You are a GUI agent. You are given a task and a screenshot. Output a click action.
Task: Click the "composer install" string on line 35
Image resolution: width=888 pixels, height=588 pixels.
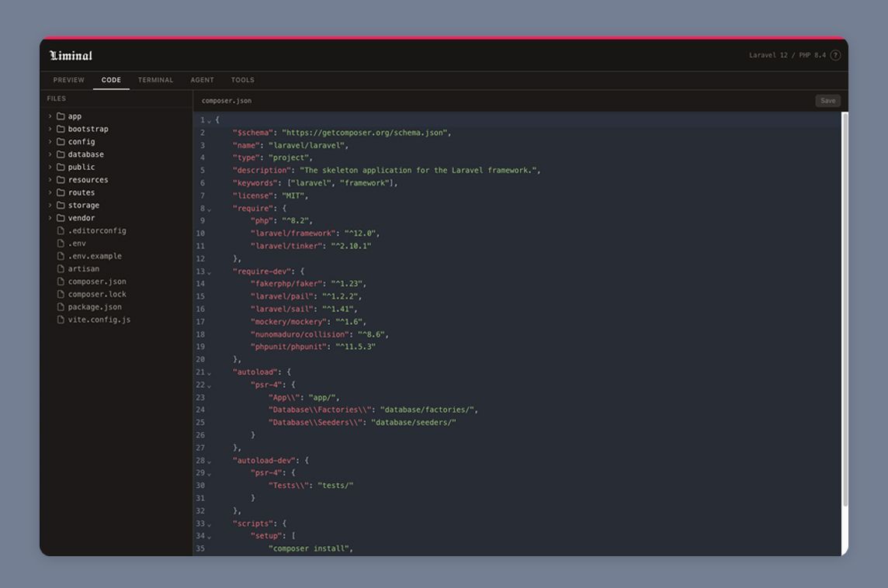click(x=310, y=548)
